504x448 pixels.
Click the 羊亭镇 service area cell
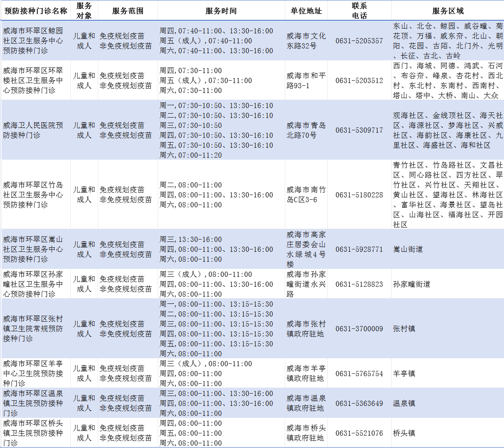coord(448,373)
